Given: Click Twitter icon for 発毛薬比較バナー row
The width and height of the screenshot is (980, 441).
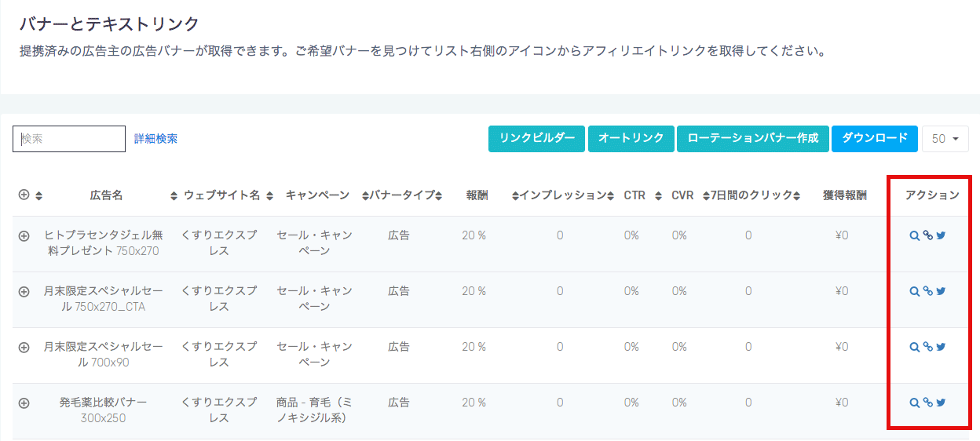Looking at the screenshot, I should pyautogui.click(x=941, y=403).
